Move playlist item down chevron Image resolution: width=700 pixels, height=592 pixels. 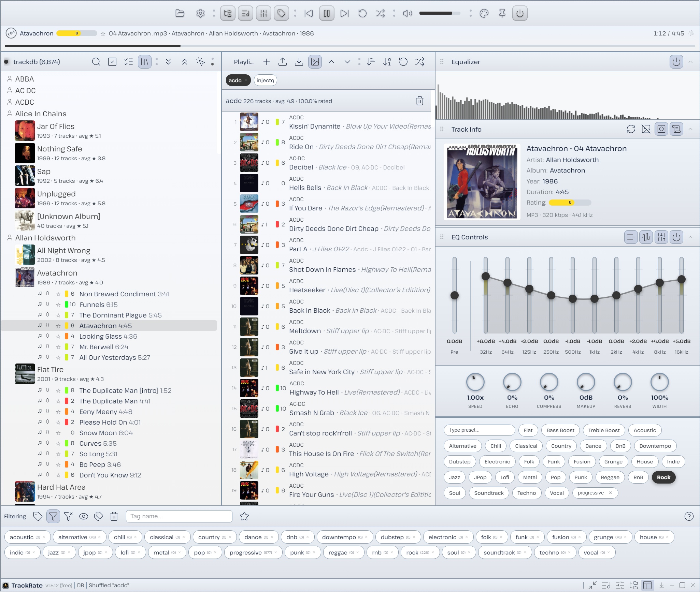click(x=347, y=62)
